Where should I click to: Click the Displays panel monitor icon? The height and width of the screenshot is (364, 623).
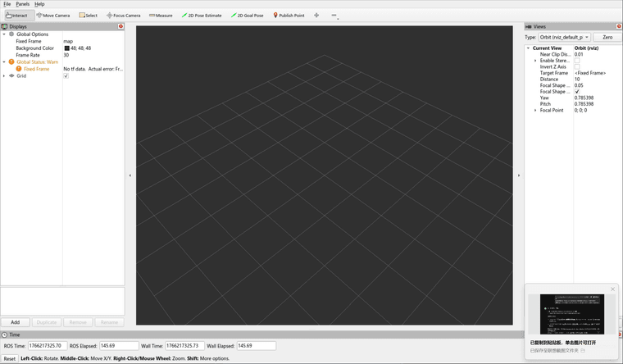[4, 26]
